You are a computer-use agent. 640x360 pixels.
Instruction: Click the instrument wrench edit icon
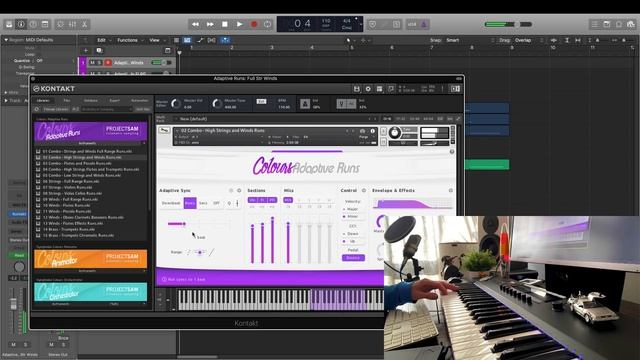click(x=164, y=131)
